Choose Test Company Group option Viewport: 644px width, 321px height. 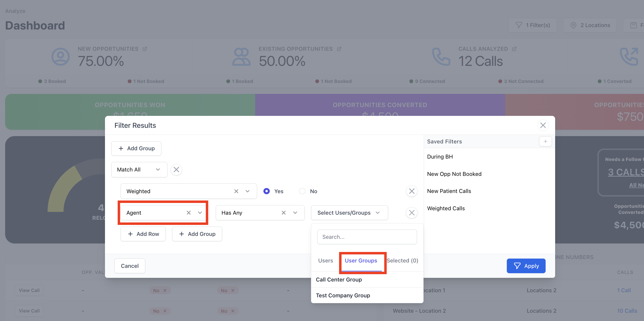367,295
